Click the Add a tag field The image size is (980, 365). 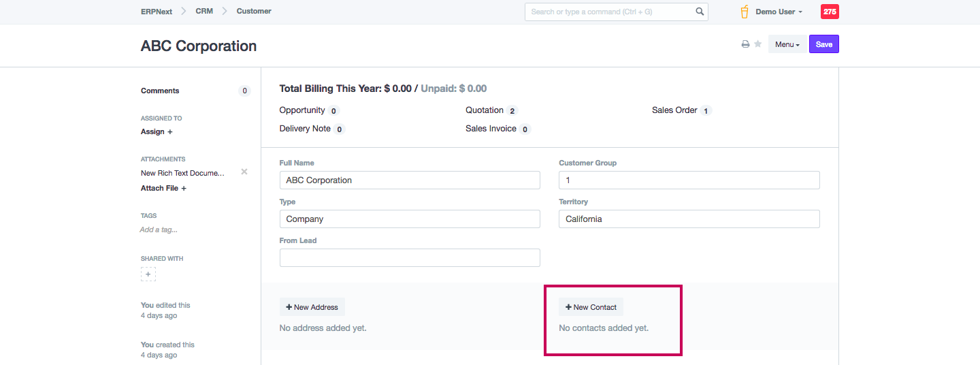159,229
